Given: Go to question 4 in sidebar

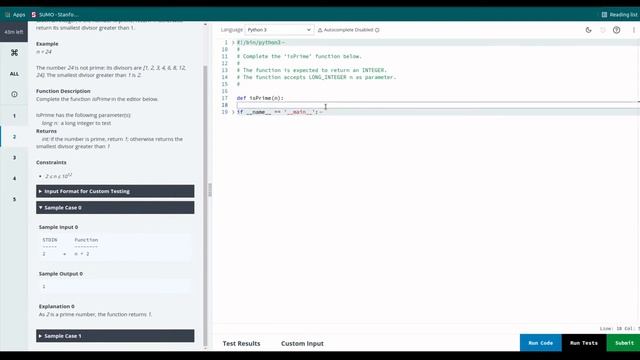Looking at the screenshot, I should (x=14, y=178).
